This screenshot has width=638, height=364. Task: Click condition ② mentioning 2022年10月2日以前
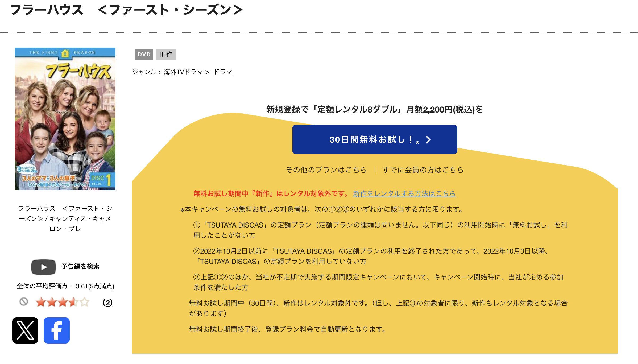[370, 256]
